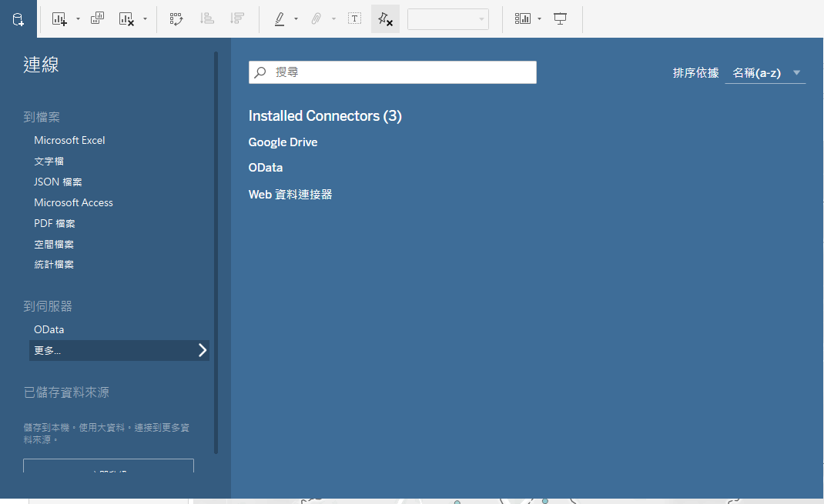The image size is (824, 504).
Task: Select OData under Installed Connectors
Action: [266, 168]
